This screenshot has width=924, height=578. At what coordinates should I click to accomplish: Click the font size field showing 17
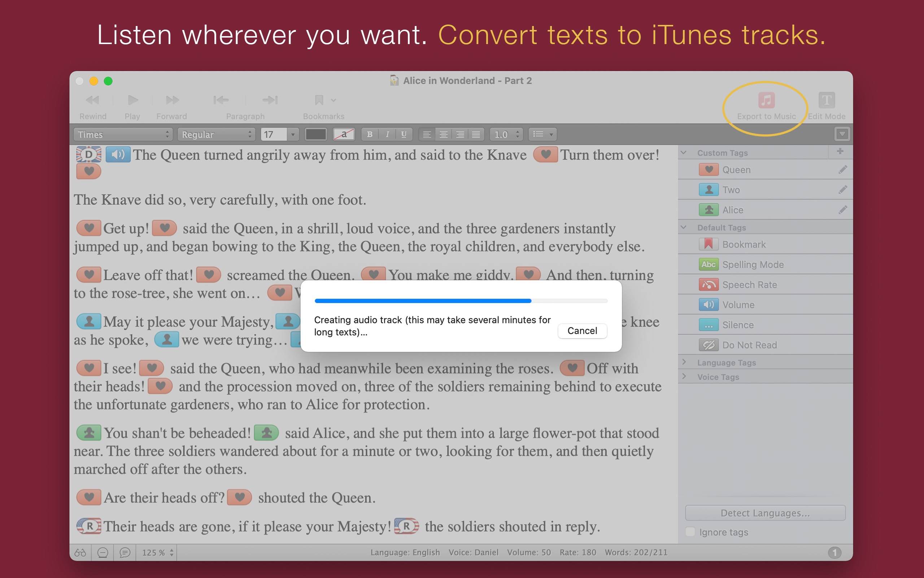coord(273,134)
